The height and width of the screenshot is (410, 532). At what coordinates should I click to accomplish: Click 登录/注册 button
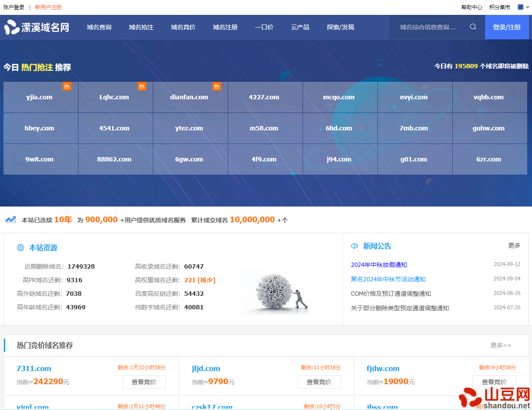pyautogui.click(x=507, y=27)
